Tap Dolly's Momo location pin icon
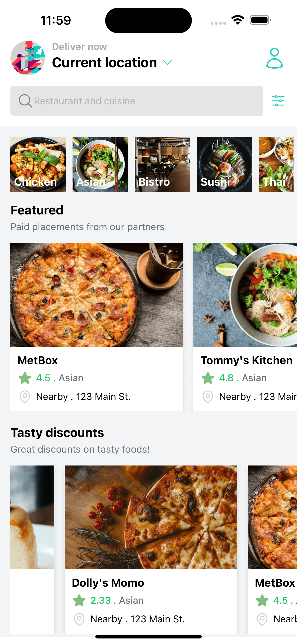The height and width of the screenshot is (644, 297). (x=79, y=619)
